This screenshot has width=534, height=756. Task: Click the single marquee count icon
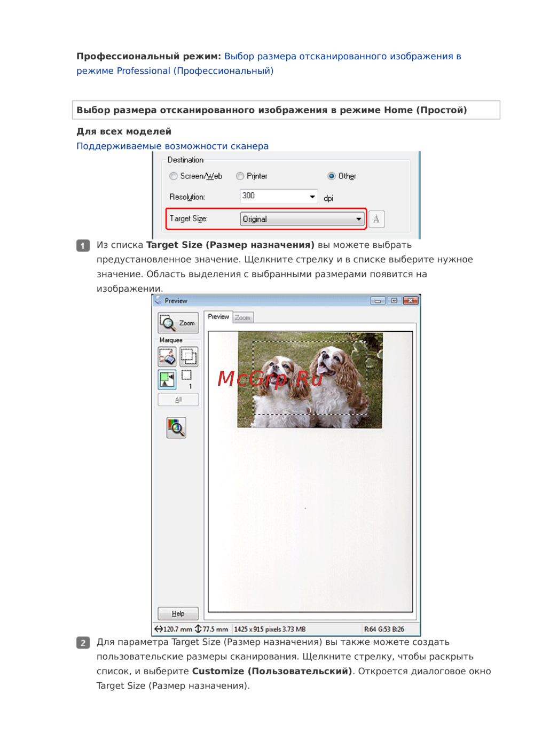tap(187, 376)
